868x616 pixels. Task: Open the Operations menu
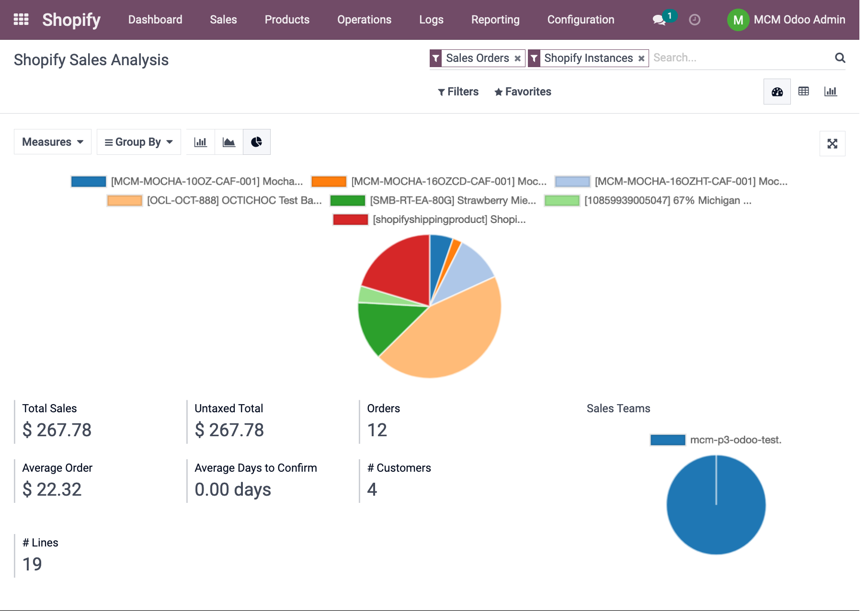click(x=364, y=20)
